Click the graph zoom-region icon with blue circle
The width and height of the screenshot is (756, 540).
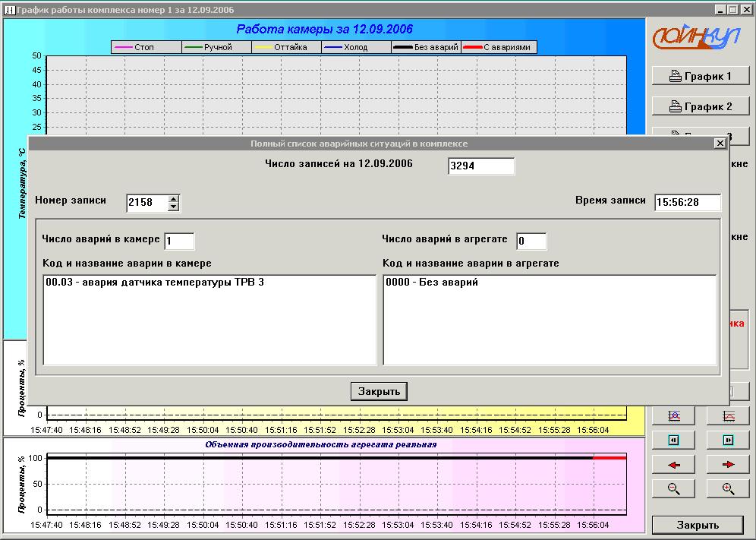click(673, 415)
